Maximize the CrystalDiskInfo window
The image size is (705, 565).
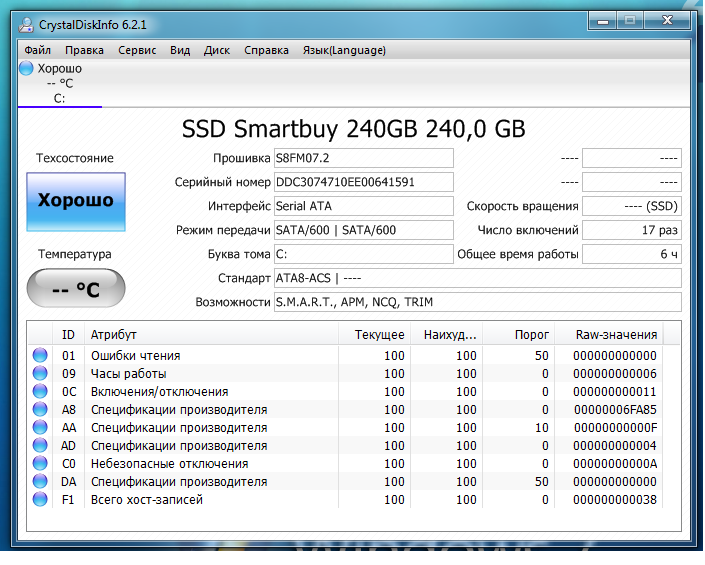pos(630,21)
